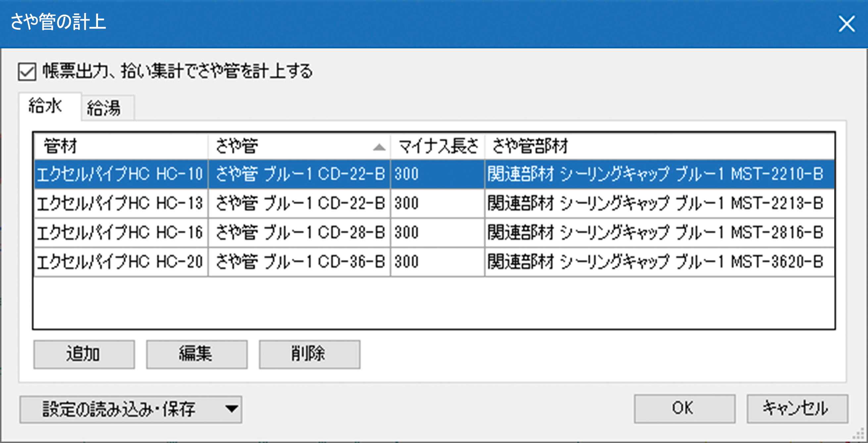The width and height of the screenshot is (868, 443).
Task: Switch to the 給湯 tab
Action: click(x=104, y=109)
